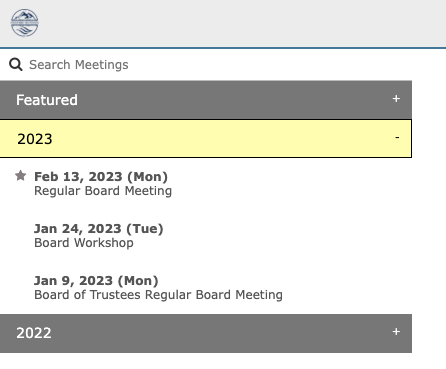Click the minus icon on 2023 bar
Screen dimensions: 446x369
click(x=397, y=137)
